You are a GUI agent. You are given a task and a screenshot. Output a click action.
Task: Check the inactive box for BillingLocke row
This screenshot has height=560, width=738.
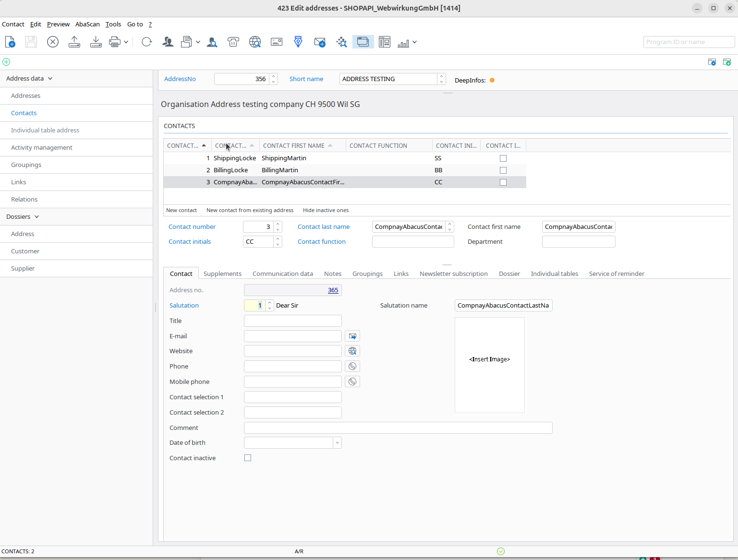pyautogui.click(x=503, y=170)
